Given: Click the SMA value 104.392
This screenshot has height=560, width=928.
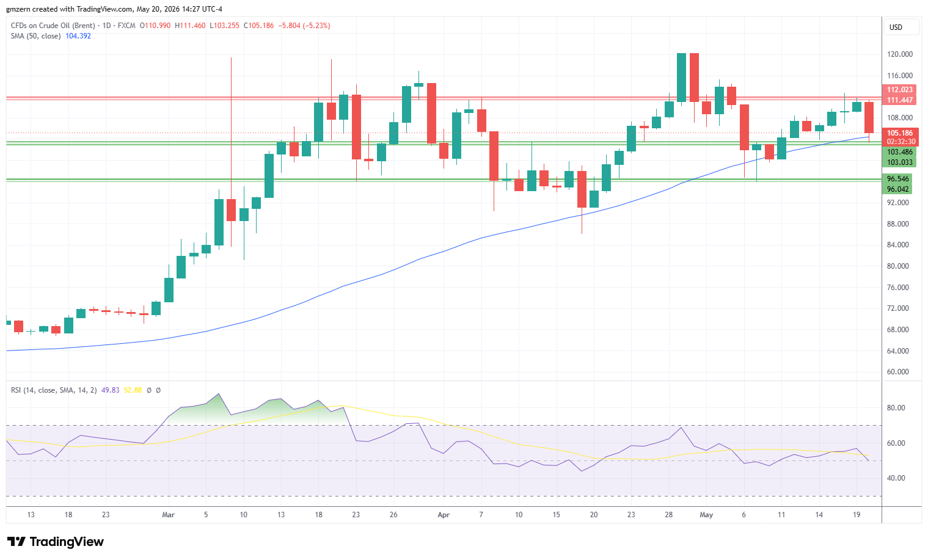Looking at the screenshot, I should coord(78,36).
